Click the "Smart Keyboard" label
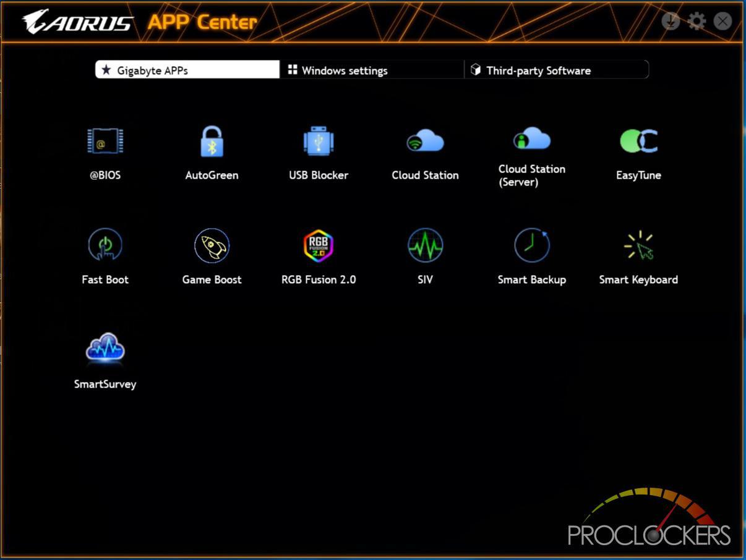746x560 pixels. (639, 279)
